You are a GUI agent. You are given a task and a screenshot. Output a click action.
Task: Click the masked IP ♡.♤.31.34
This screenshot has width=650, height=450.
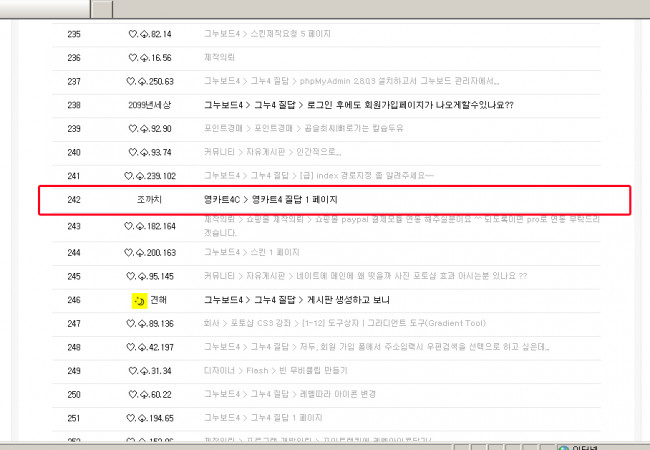pyautogui.click(x=150, y=370)
